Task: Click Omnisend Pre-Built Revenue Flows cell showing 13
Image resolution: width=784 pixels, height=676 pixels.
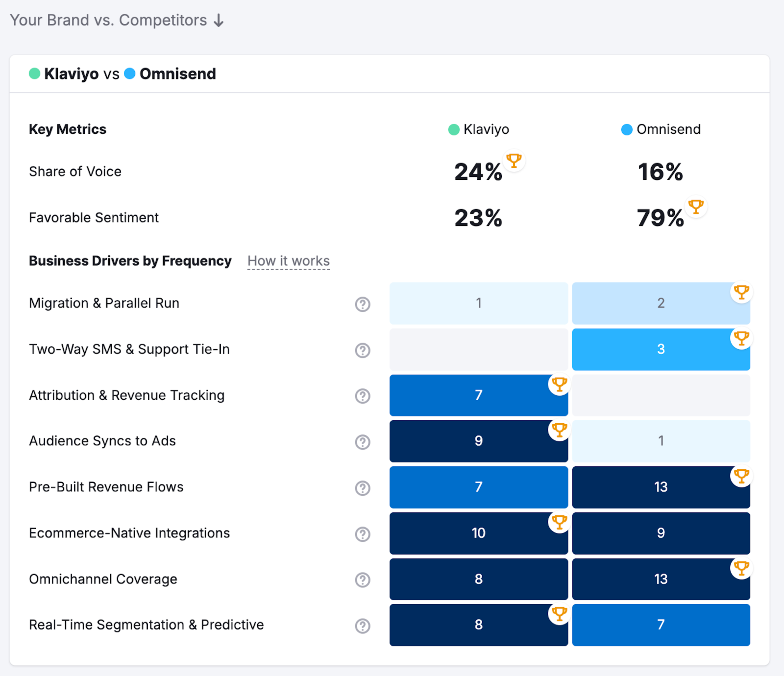Action: click(661, 487)
